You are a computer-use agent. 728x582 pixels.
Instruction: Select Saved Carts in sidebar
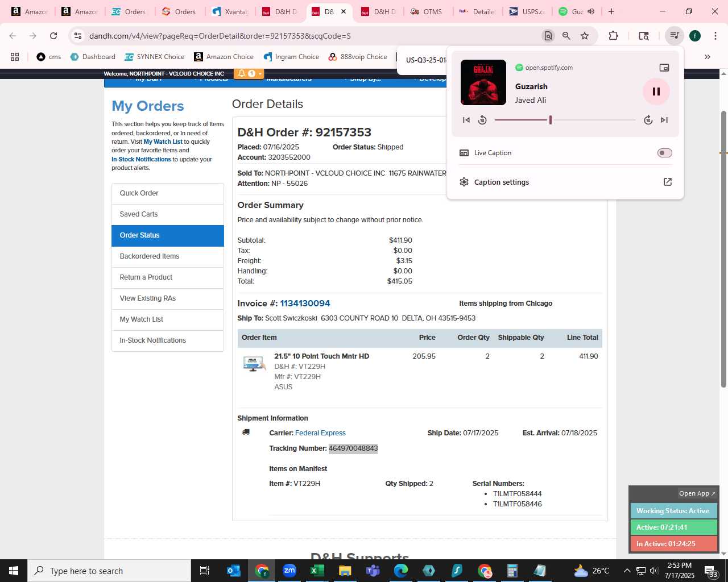point(168,214)
